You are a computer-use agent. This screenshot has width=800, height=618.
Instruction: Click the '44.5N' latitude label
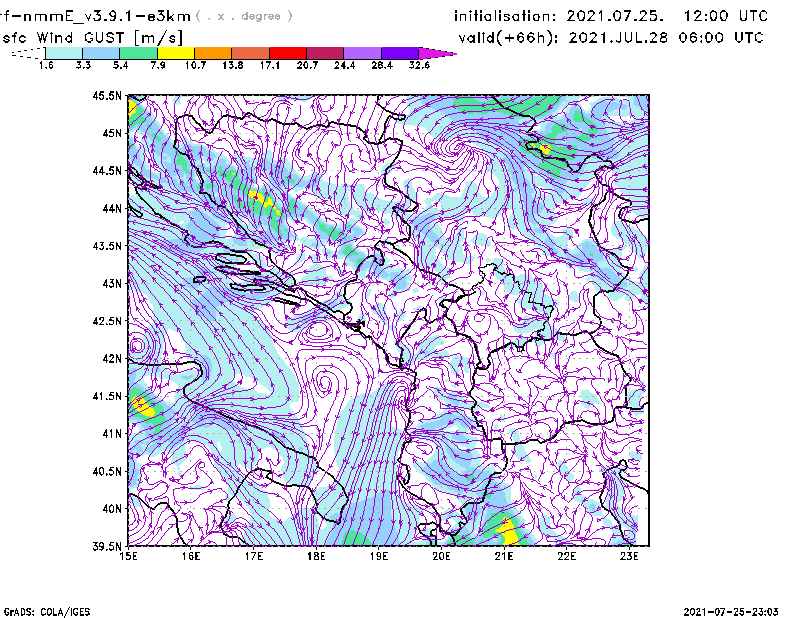tap(107, 170)
